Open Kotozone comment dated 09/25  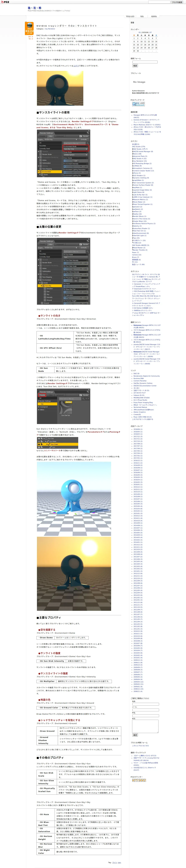tap(147, 326)
